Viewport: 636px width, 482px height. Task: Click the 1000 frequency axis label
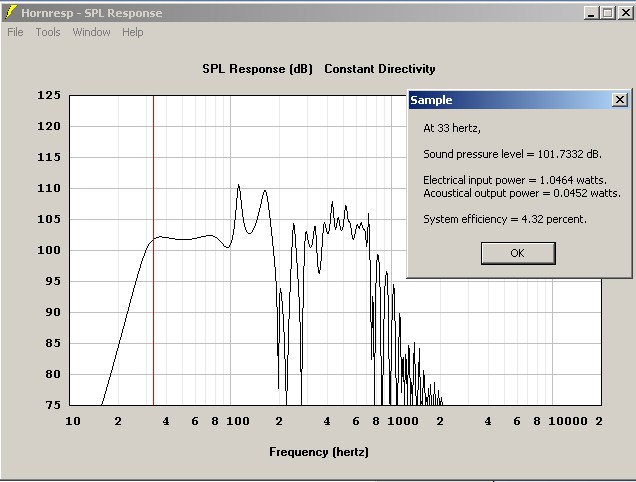tap(403, 421)
